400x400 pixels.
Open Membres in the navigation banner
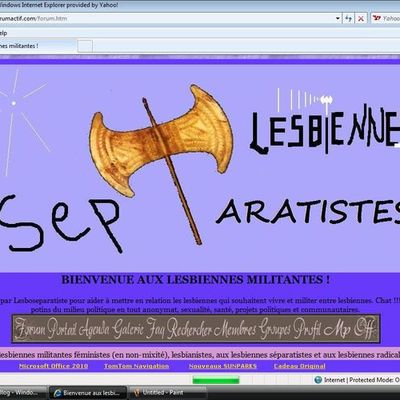235,328
